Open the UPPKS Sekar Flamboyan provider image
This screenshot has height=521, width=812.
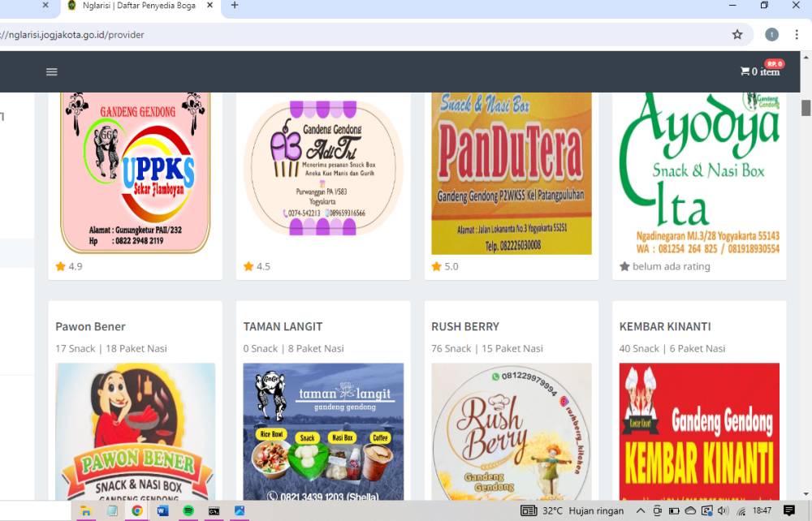tap(135, 174)
